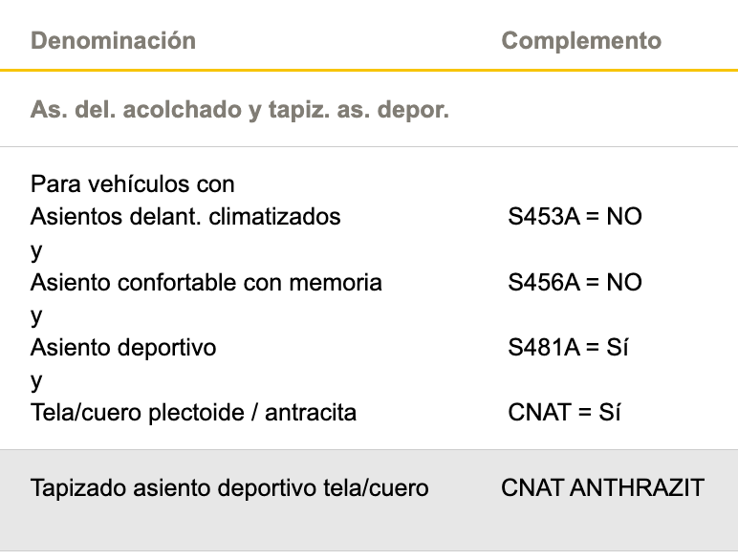Click the 'y' below 'Asiento confortable con memoria'
This screenshot has width=738, height=560.
click(x=36, y=315)
